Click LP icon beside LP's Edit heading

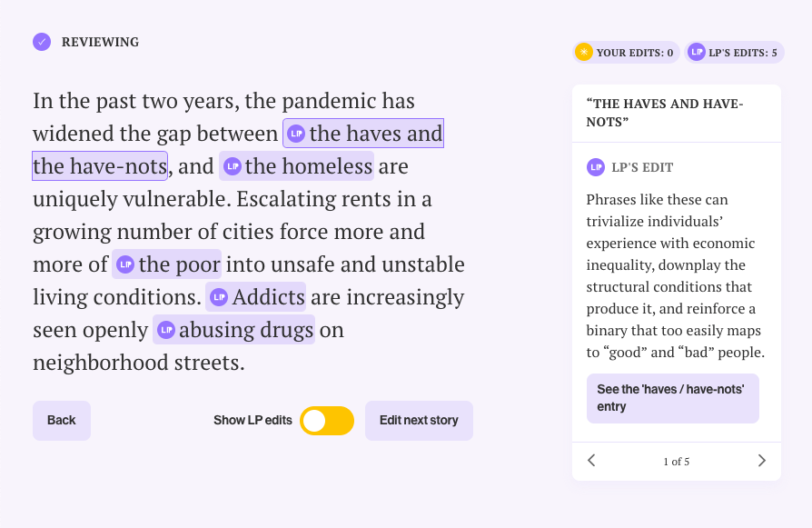pyautogui.click(x=596, y=167)
